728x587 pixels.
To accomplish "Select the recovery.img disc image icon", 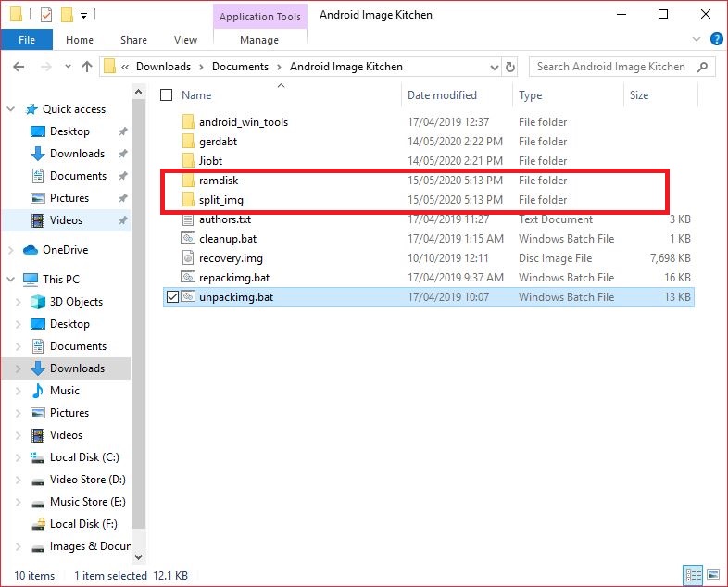I will pos(188,257).
